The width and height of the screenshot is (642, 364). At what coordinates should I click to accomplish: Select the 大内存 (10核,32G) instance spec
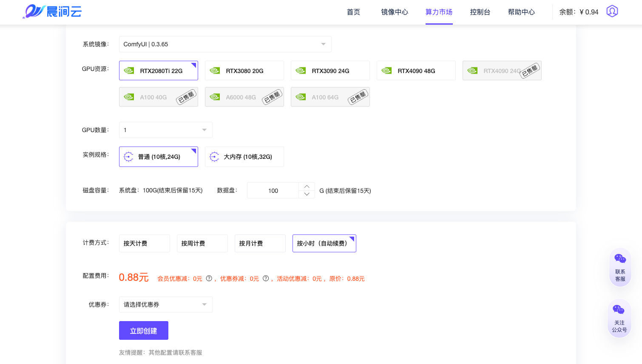(244, 157)
